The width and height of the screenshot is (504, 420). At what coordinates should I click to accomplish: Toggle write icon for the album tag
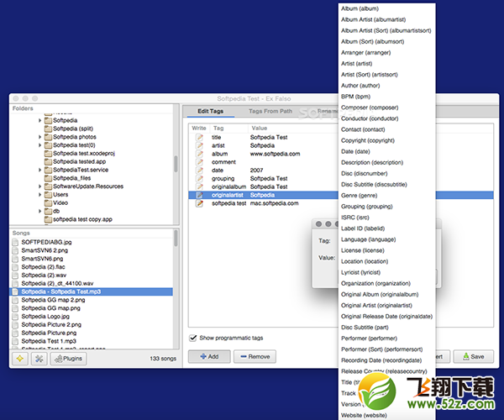tap(200, 154)
